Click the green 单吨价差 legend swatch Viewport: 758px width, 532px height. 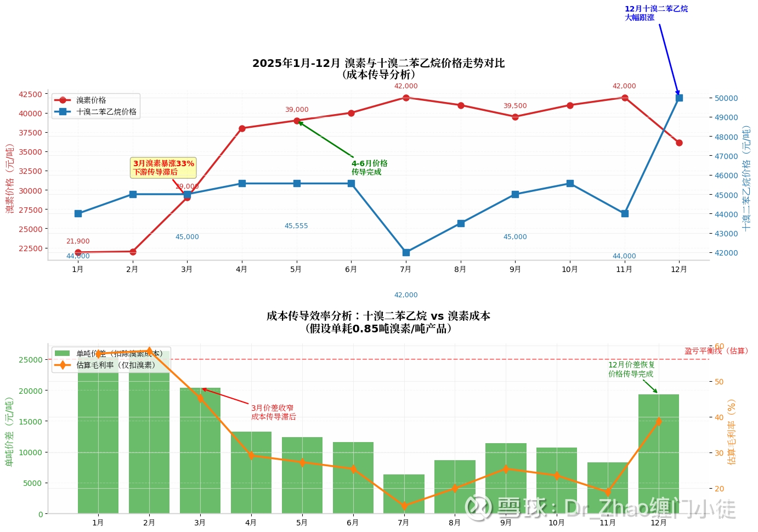tap(63, 354)
